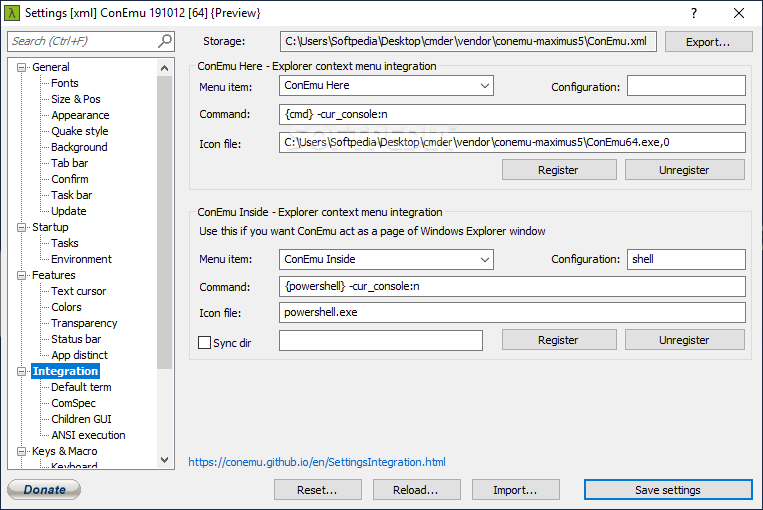The height and width of the screenshot is (510, 763).
Task: Select Default term settings page
Action: 81,387
